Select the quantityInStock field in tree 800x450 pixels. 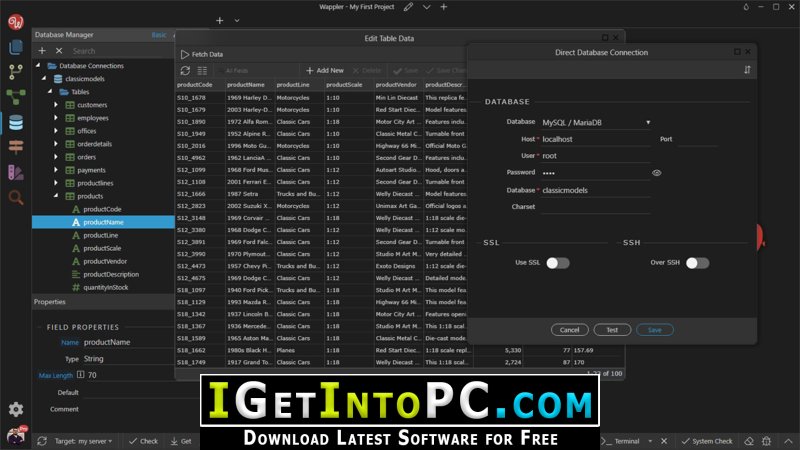(106, 287)
